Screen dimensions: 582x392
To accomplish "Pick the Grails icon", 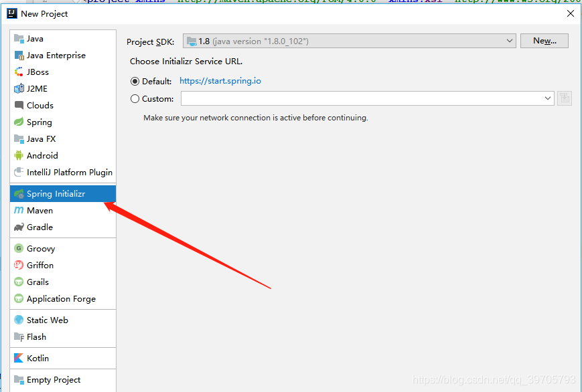I will 19,282.
